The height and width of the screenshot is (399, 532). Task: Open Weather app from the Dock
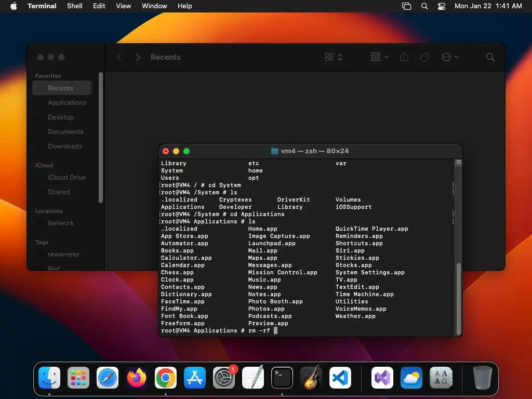[x=411, y=378]
